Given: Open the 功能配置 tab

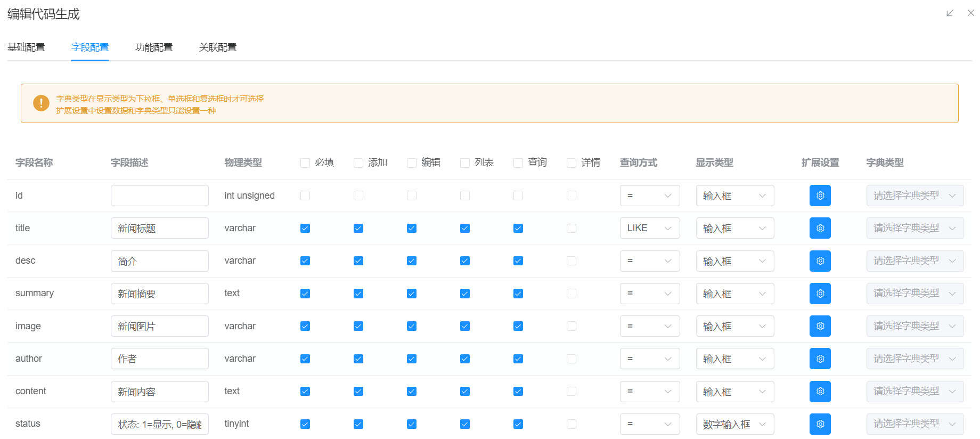Looking at the screenshot, I should [154, 47].
